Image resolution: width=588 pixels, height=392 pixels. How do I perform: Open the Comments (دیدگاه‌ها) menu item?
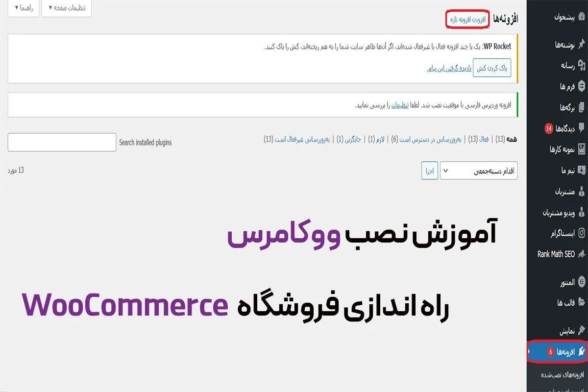pyautogui.click(x=558, y=128)
